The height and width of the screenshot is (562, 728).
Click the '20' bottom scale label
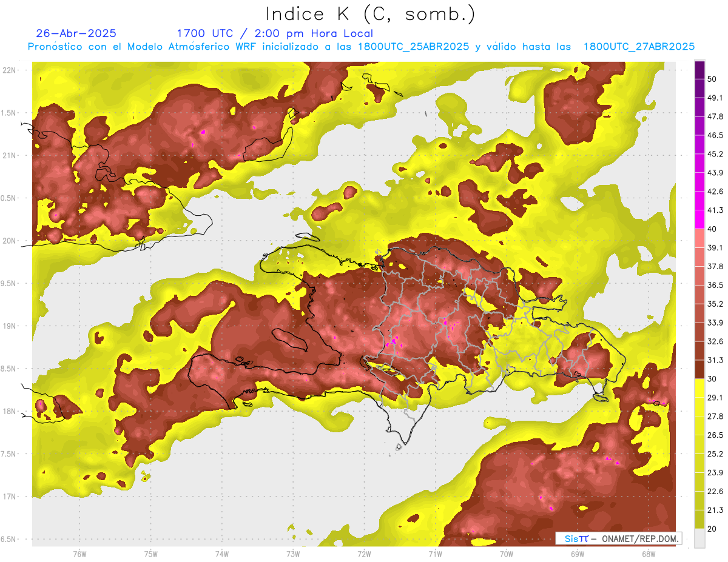713,529
